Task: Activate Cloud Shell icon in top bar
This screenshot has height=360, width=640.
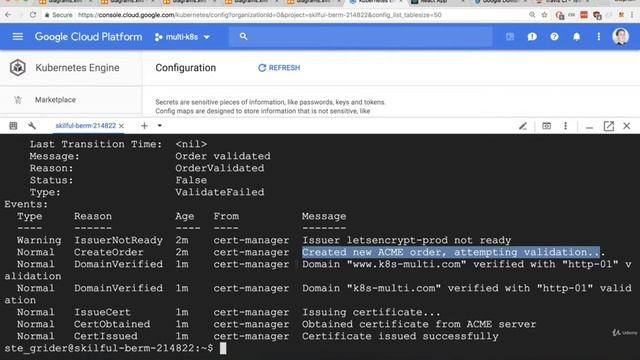Action: pyautogui.click(x=510, y=37)
